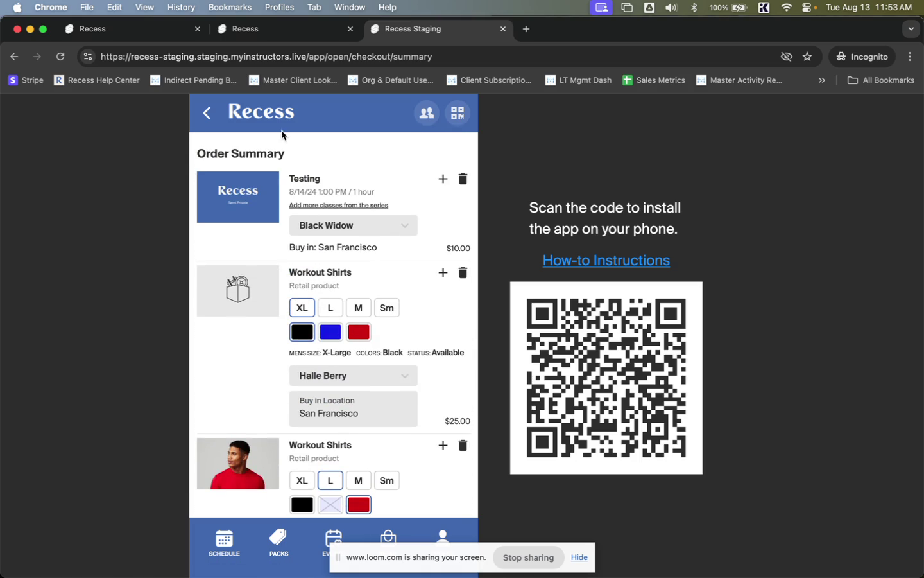Add another red Workout Shirts item

point(443,446)
